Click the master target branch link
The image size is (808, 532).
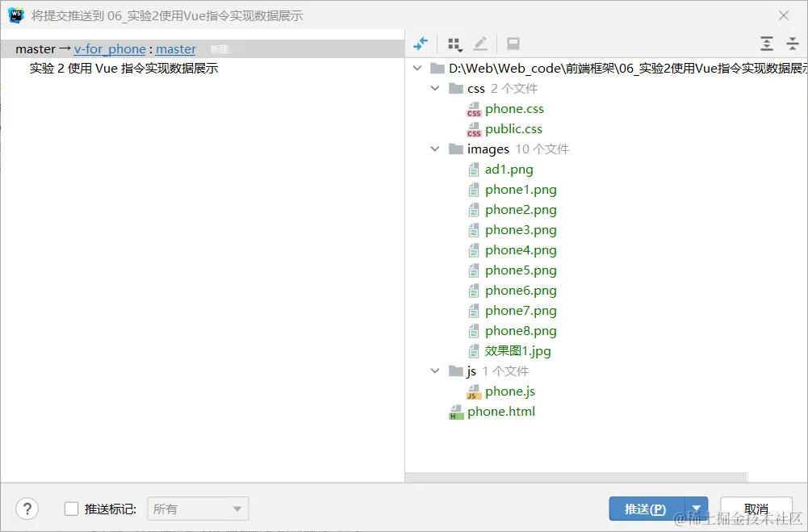pos(176,48)
